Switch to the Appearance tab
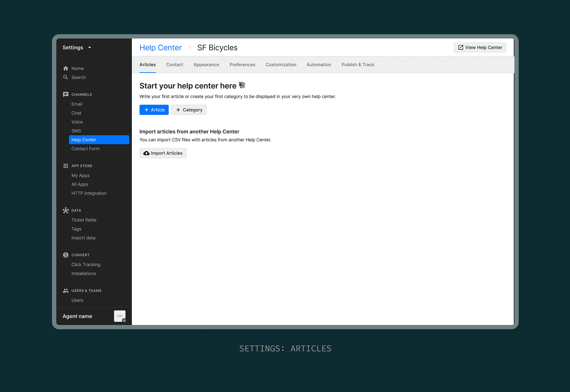Viewport: 570px width, 392px height. click(206, 65)
